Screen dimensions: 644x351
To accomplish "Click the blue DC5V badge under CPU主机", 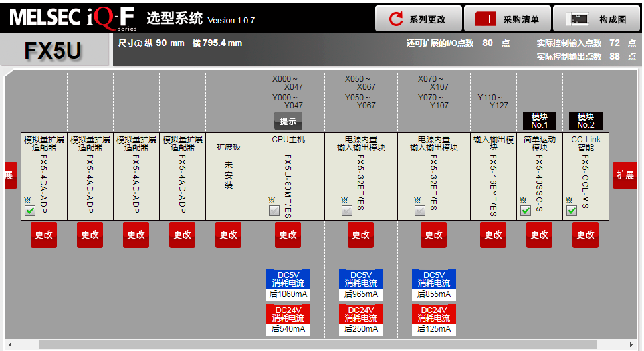I will [x=288, y=279].
